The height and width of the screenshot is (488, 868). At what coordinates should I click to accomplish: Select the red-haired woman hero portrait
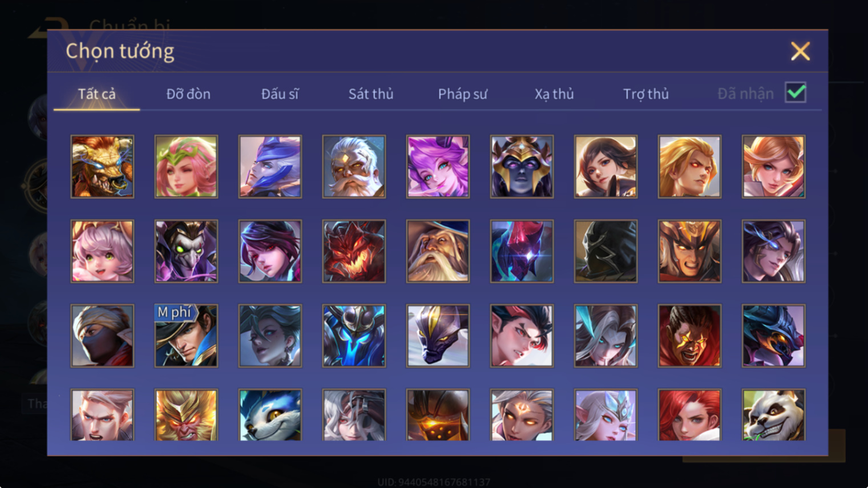689,415
